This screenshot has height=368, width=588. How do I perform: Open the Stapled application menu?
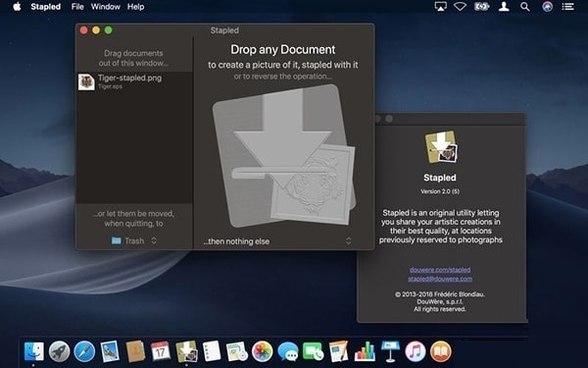click(x=45, y=7)
